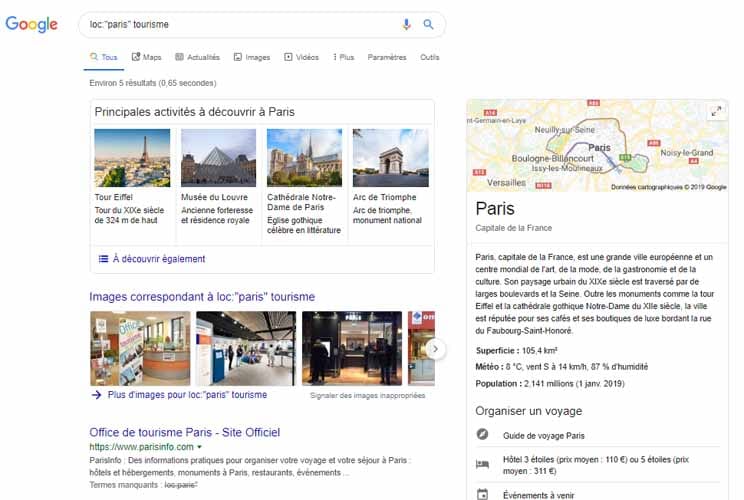
Task: Select the Tous results tab
Action: pos(103,57)
